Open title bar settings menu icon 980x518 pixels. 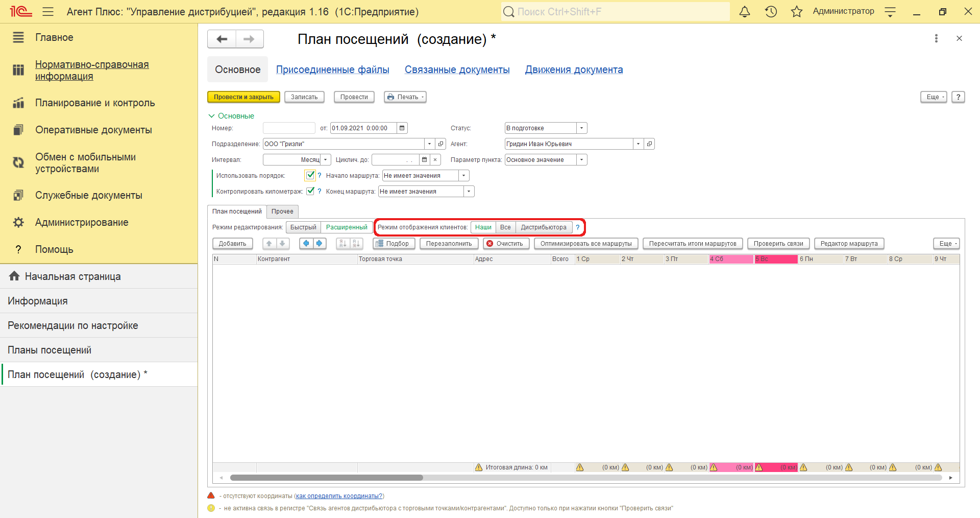coord(890,11)
